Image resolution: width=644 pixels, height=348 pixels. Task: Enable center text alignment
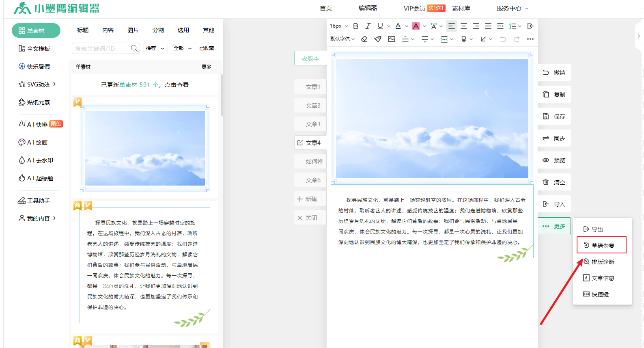(x=464, y=26)
